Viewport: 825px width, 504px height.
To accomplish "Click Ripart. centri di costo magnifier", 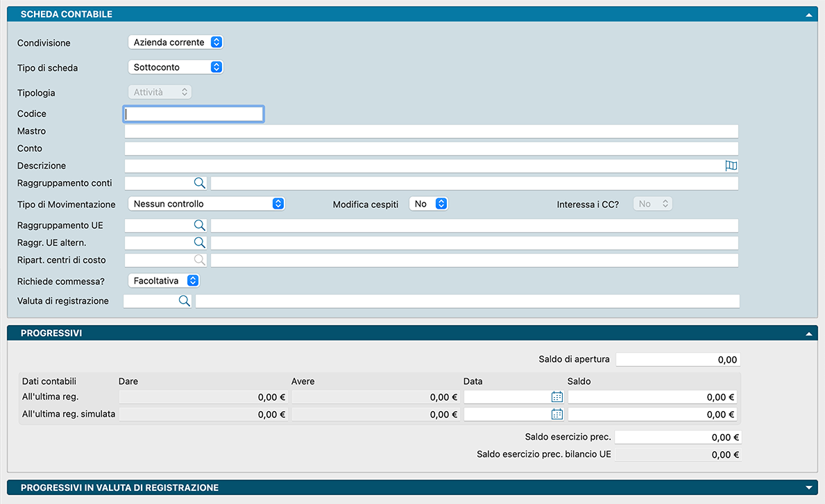I will pyautogui.click(x=199, y=260).
